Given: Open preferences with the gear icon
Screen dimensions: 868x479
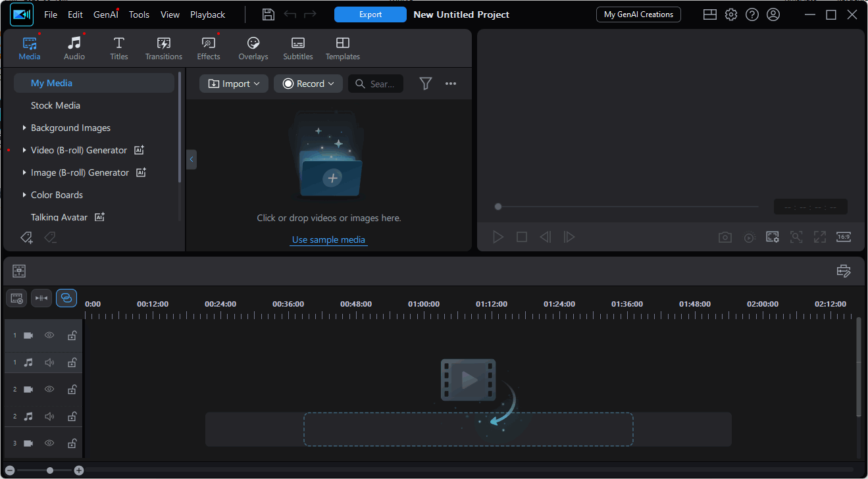Looking at the screenshot, I should tap(731, 14).
